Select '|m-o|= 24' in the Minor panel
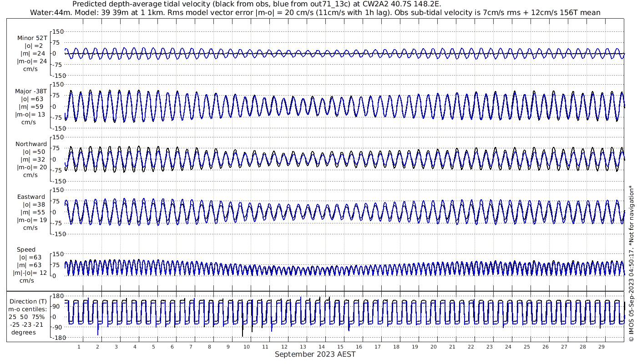The width and height of the screenshot is (637, 364). (32, 61)
